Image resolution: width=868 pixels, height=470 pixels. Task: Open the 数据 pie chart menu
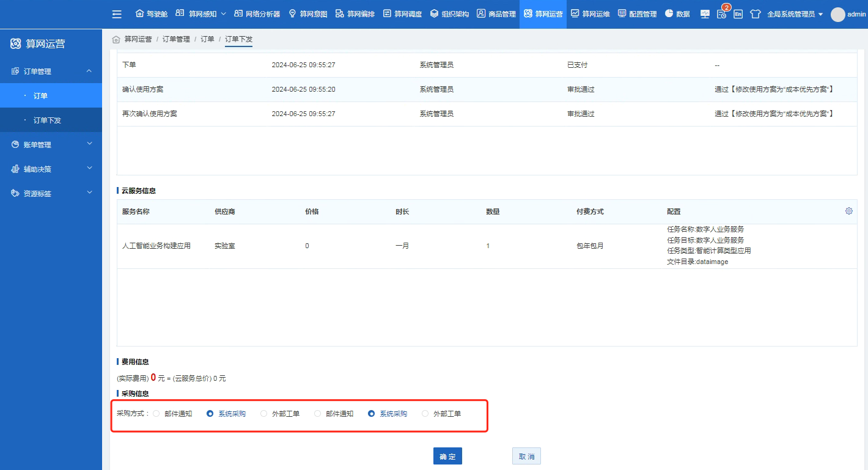[677, 14]
